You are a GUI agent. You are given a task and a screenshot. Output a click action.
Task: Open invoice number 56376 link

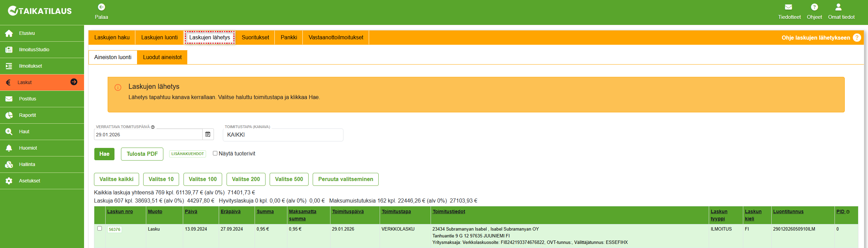[114, 230]
